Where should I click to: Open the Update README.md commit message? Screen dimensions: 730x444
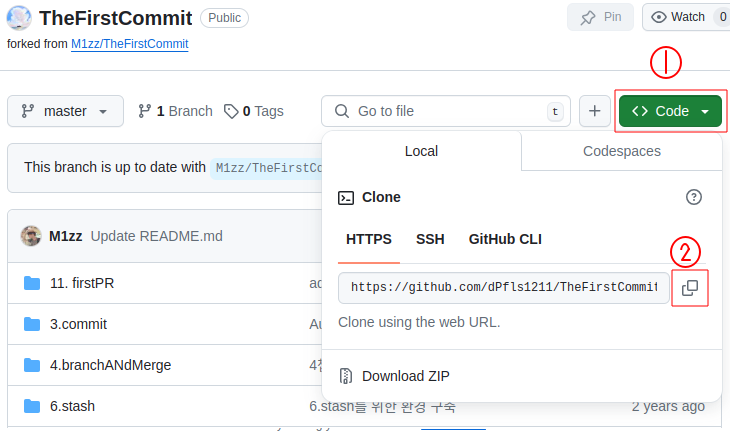(x=156, y=236)
